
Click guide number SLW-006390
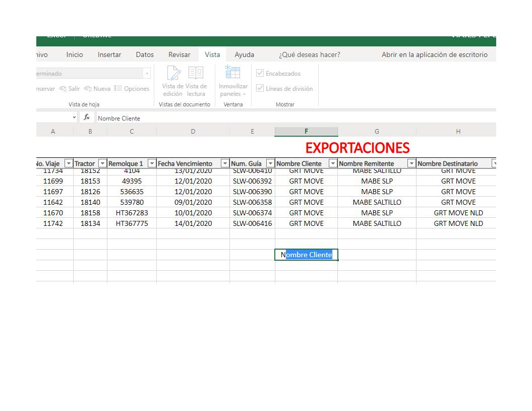[x=253, y=192]
